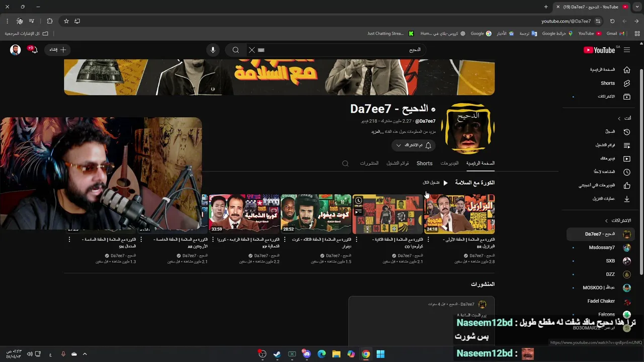The image size is (644, 362).
Task: Open options menu for North Korea episode
Action: click(x=213, y=240)
